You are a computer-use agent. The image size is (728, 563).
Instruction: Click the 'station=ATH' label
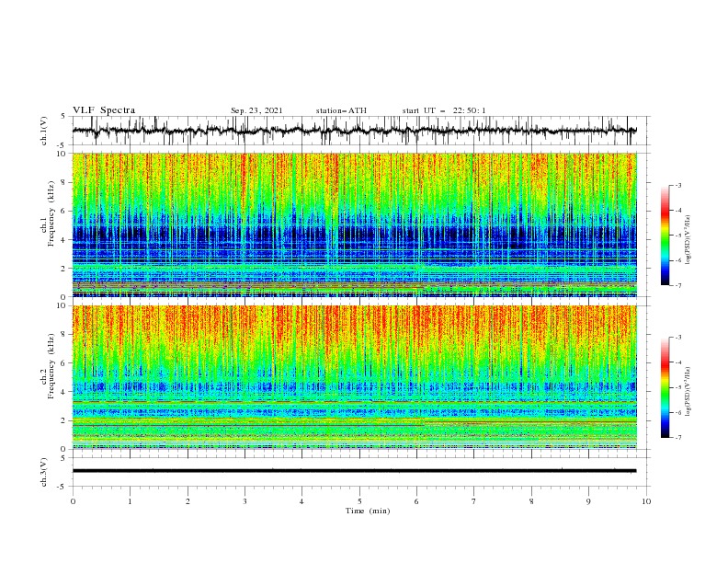(x=341, y=110)
